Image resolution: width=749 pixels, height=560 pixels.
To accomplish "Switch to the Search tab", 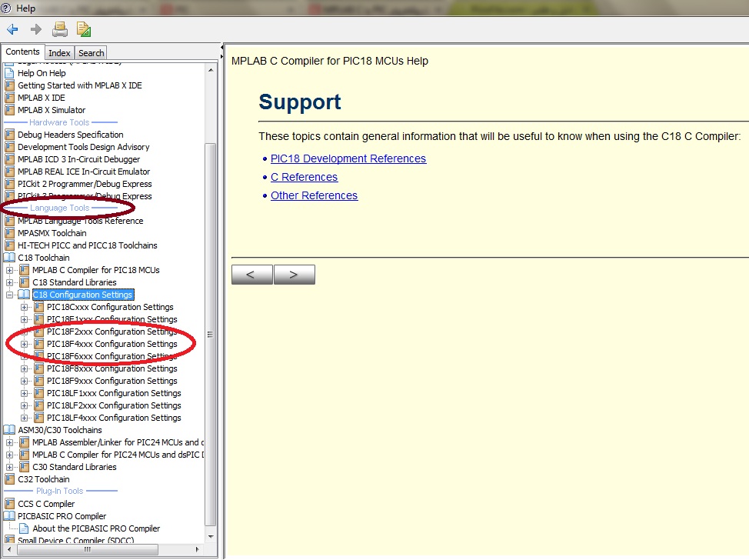I will tap(91, 53).
